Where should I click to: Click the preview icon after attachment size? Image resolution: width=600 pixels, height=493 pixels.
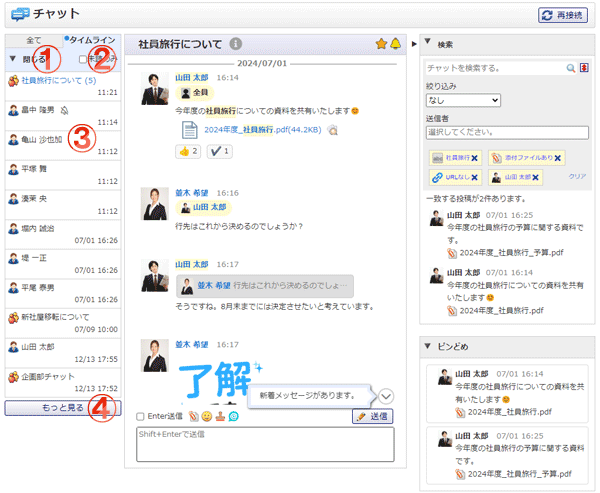click(x=333, y=130)
